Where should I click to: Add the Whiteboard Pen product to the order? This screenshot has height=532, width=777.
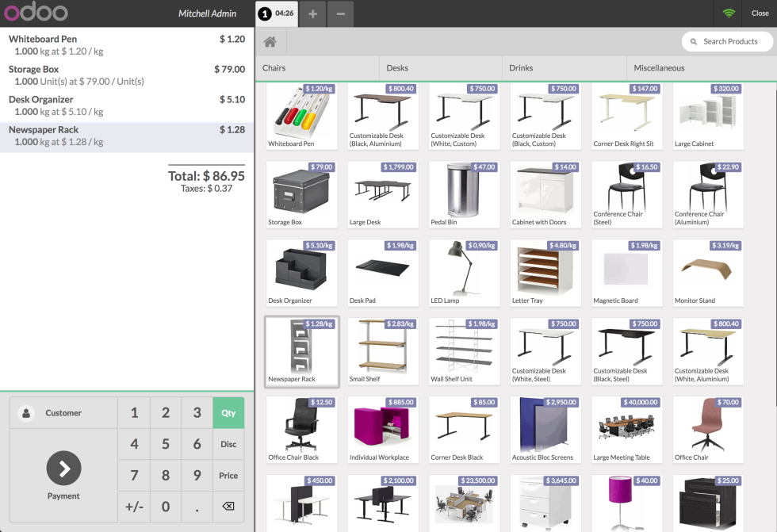(x=301, y=116)
